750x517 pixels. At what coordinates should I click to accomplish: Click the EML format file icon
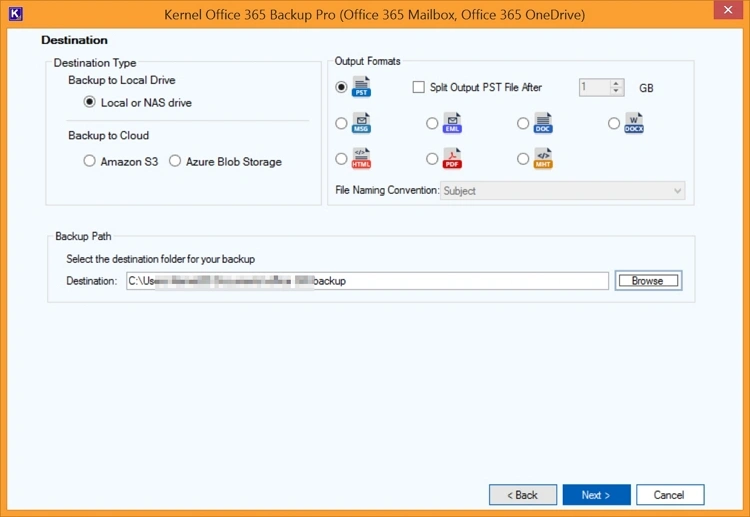click(452, 123)
